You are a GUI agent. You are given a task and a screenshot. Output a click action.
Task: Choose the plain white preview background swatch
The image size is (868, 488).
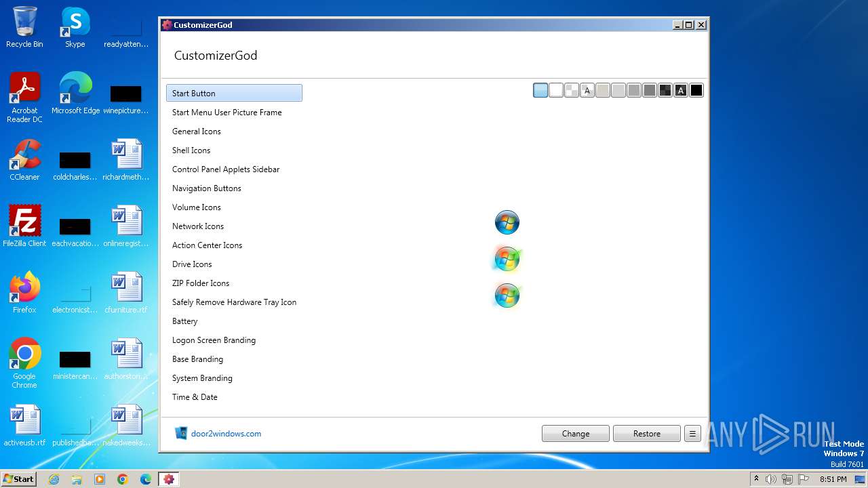556,90
